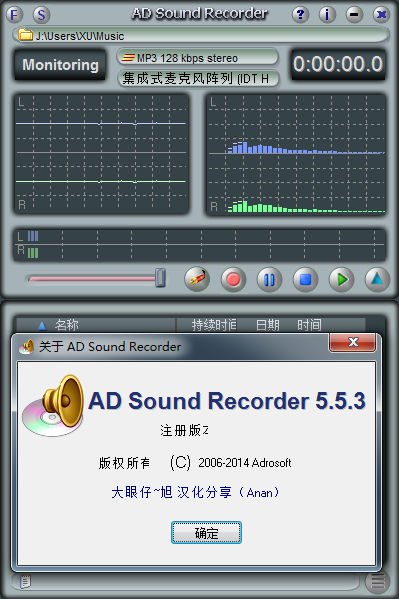The width and height of the screenshot is (399, 599).
Task: Click the note icon at bottom-left status bar
Action: 25,582
